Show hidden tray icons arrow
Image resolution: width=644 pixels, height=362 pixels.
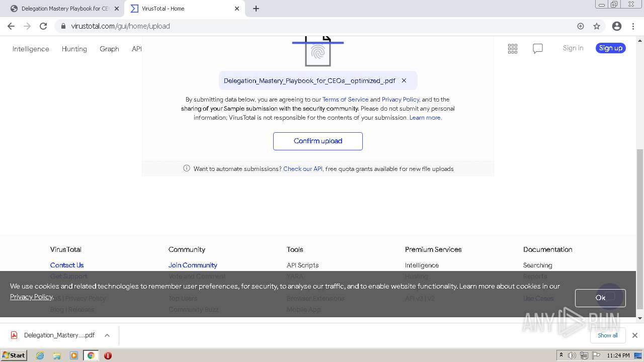coord(561,355)
